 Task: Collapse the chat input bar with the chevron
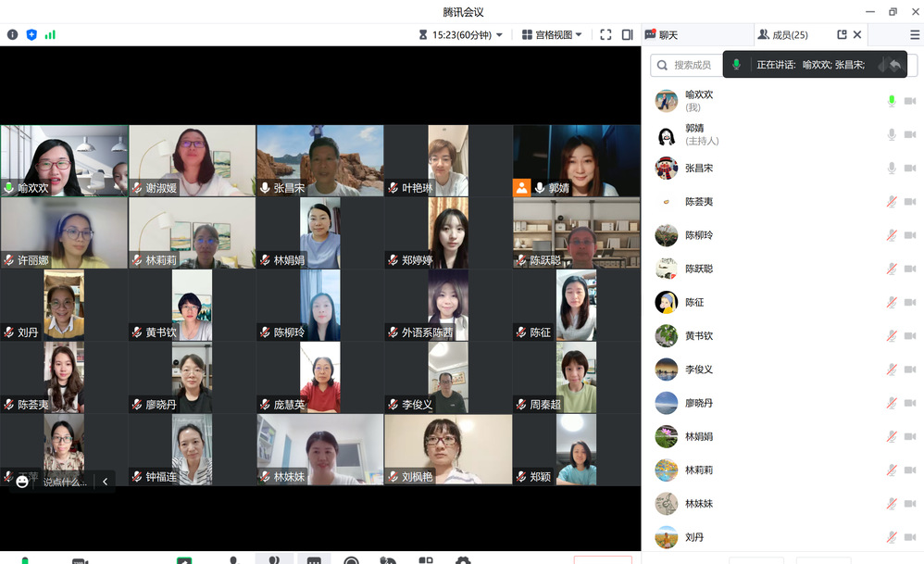[x=105, y=482]
